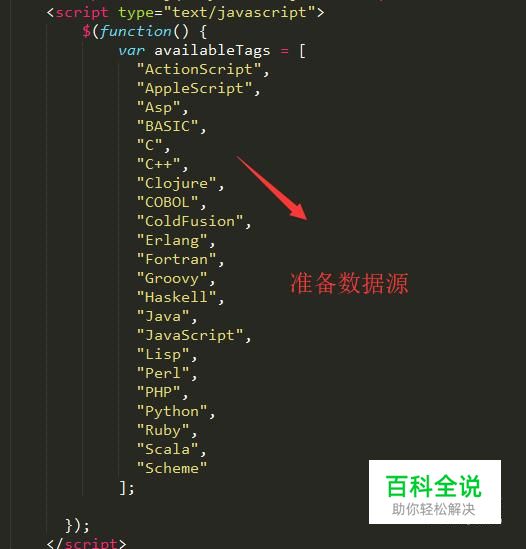Click the text/javascript type attribute value
This screenshot has height=549, width=526.
point(239,13)
